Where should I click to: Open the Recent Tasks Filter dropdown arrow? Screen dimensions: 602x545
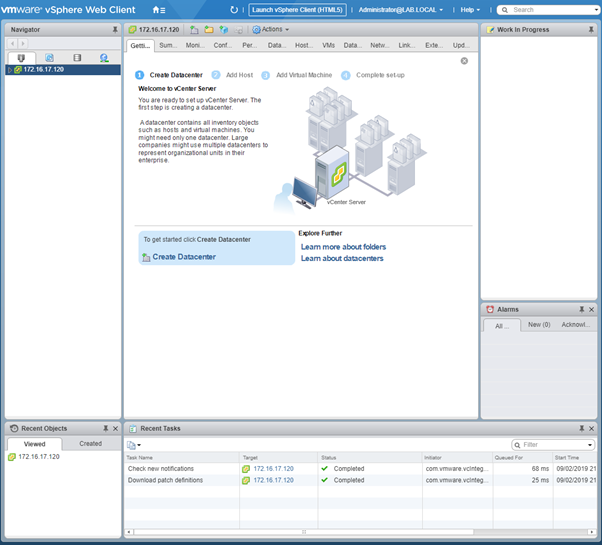(590, 445)
